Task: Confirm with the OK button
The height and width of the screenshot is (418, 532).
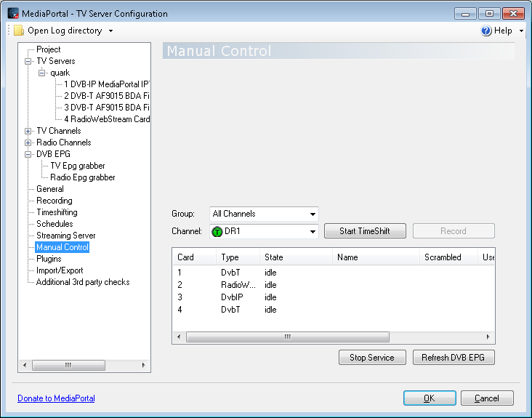Action: click(x=430, y=398)
